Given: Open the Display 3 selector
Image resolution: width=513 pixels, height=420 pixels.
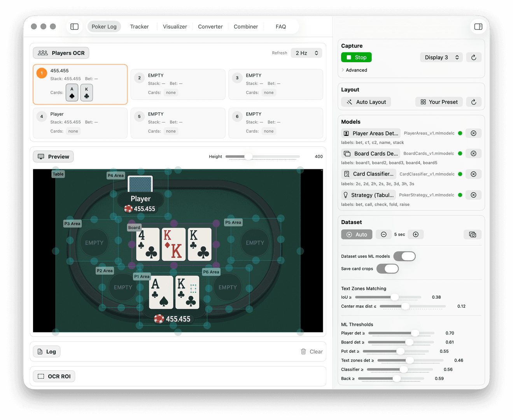Looking at the screenshot, I should [441, 57].
